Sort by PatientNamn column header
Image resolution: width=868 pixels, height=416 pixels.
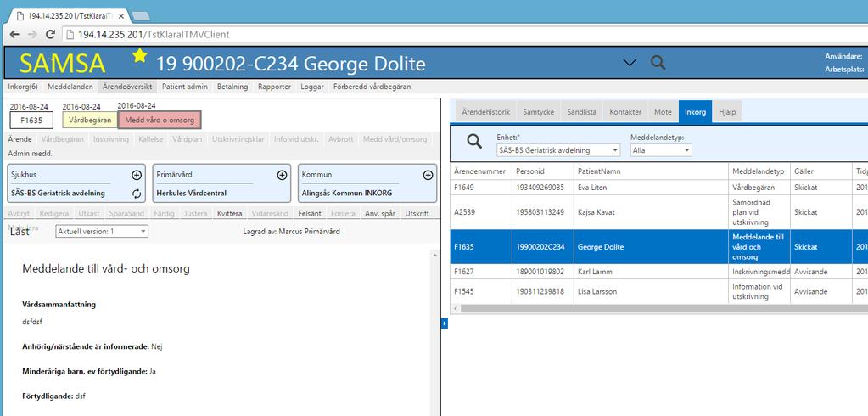[651, 171]
